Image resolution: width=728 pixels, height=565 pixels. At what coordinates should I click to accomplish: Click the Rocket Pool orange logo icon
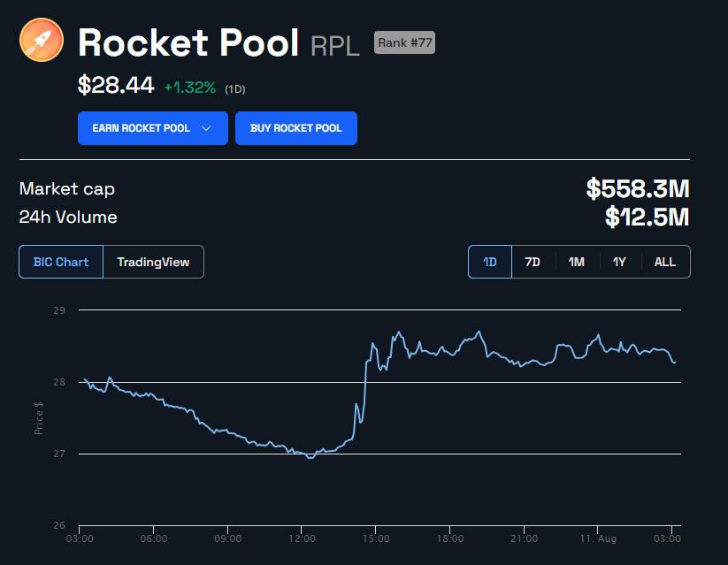tap(42, 41)
